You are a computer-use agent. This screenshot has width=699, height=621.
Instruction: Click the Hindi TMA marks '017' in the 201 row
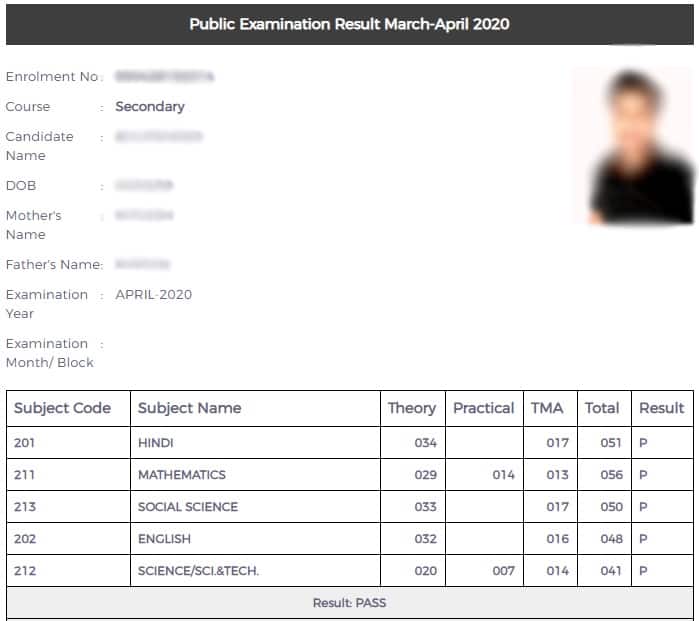click(558, 443)
